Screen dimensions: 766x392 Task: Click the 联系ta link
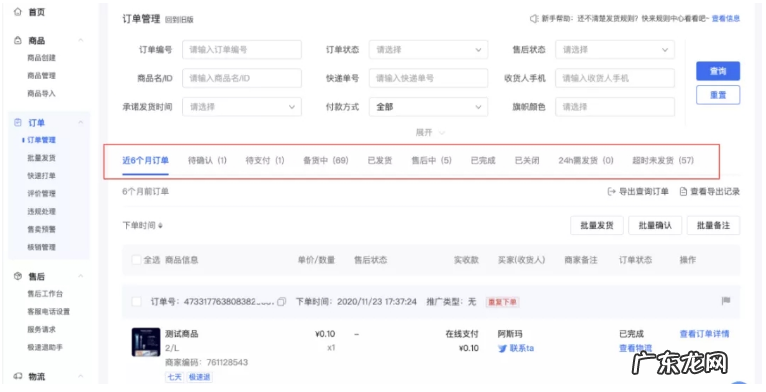522,348
